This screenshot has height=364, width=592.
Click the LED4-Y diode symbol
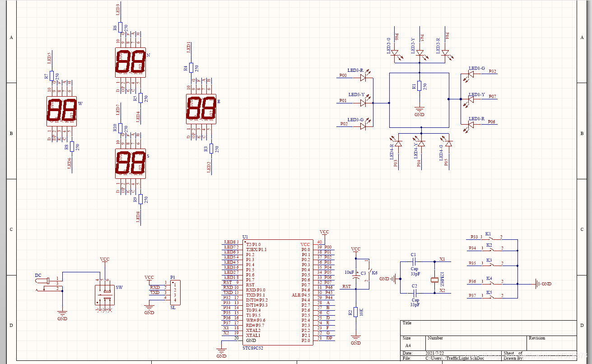point(421,143)
